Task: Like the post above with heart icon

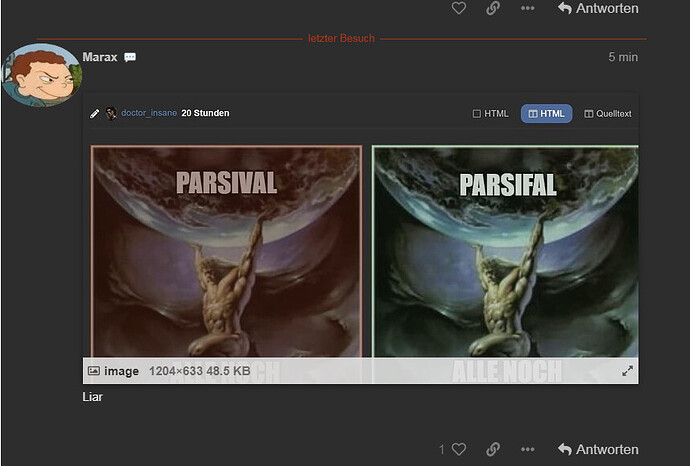Action: (459, 8)
